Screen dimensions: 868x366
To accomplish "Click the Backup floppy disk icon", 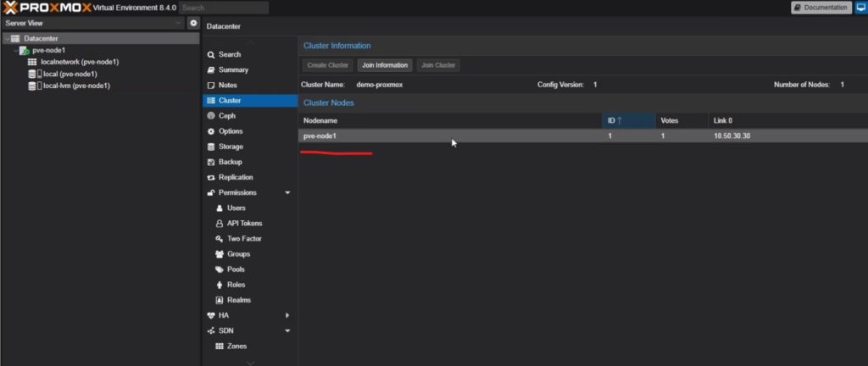I will tap(211, 162).
